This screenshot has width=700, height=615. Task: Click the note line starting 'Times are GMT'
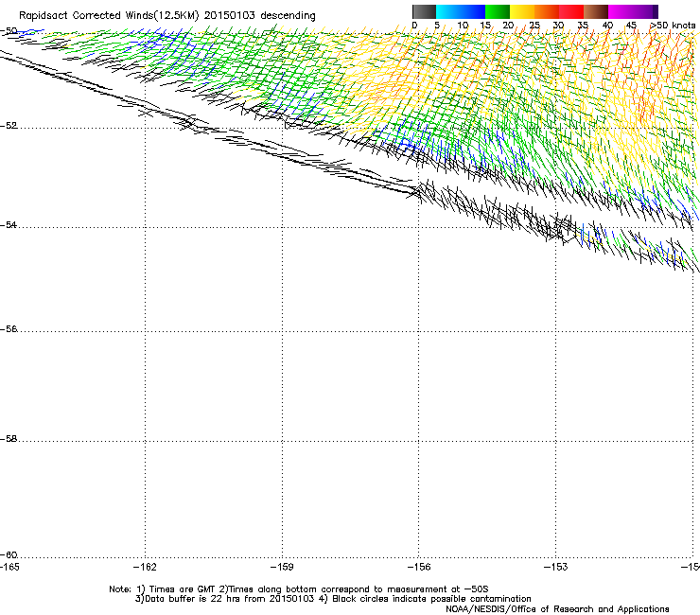tap(299, 589)
